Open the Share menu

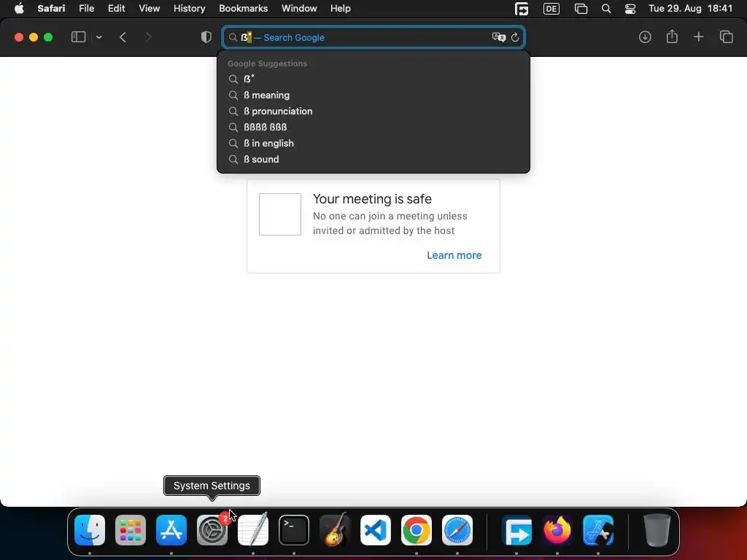click(x=672, y=36)
